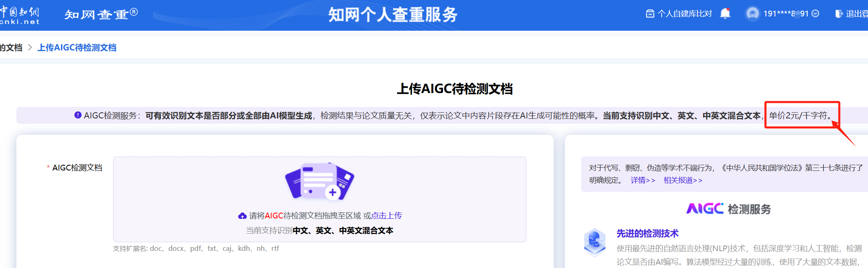Screen dimensions: 868x268
Task: Open the notification bell
Action: pyautogui.click(x=725, y=14)
